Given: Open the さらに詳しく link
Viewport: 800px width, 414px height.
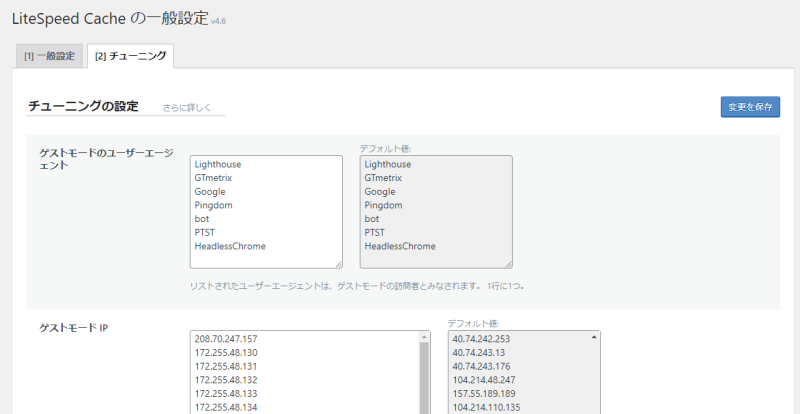Looking at the screenshot, I should [x=187, y=107].
